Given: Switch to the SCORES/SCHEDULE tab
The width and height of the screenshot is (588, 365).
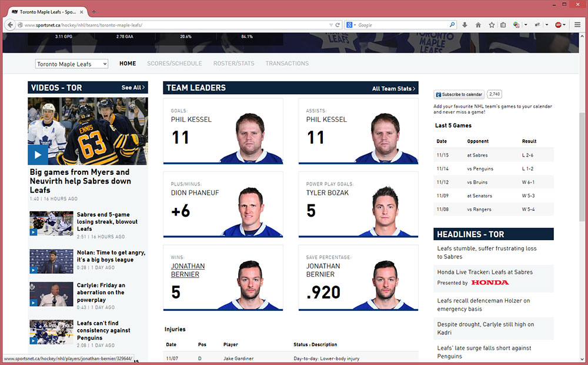Looking at the screenshot, I should tap(174, 64).
